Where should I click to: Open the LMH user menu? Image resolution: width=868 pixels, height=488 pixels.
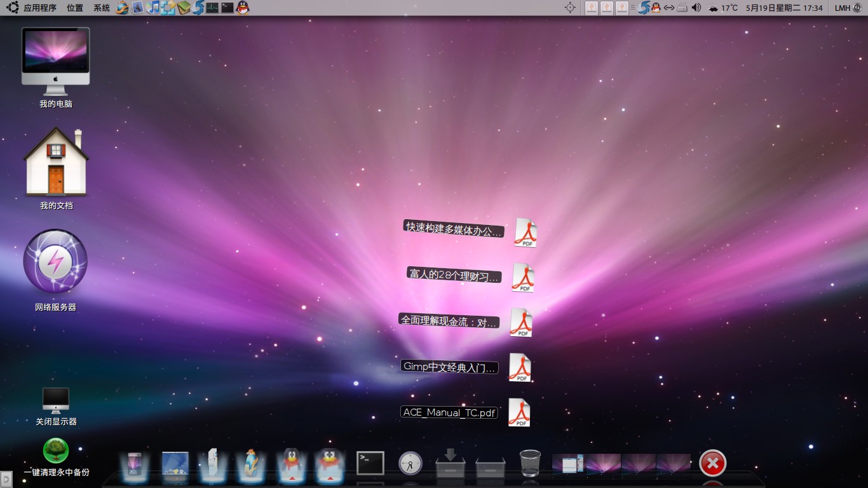click(x=842, y=8)
